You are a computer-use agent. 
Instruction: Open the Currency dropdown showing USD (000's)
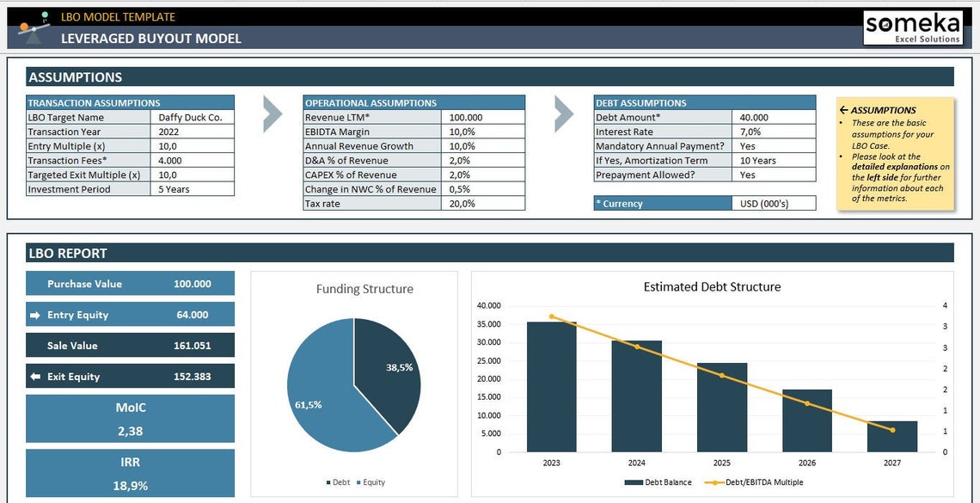pos(772,203)
